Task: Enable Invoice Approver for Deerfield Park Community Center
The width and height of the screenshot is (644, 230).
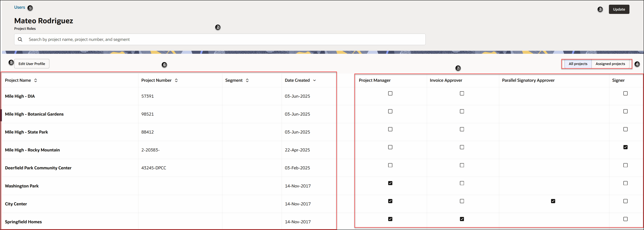Action: [462, 165]
